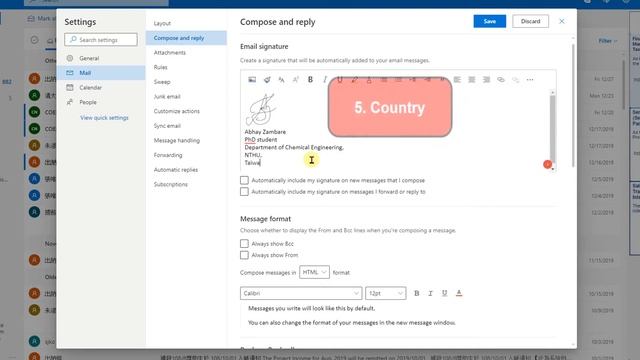Open the Calibri font dropdown
640x360 pixels.
tap(301, 293)
